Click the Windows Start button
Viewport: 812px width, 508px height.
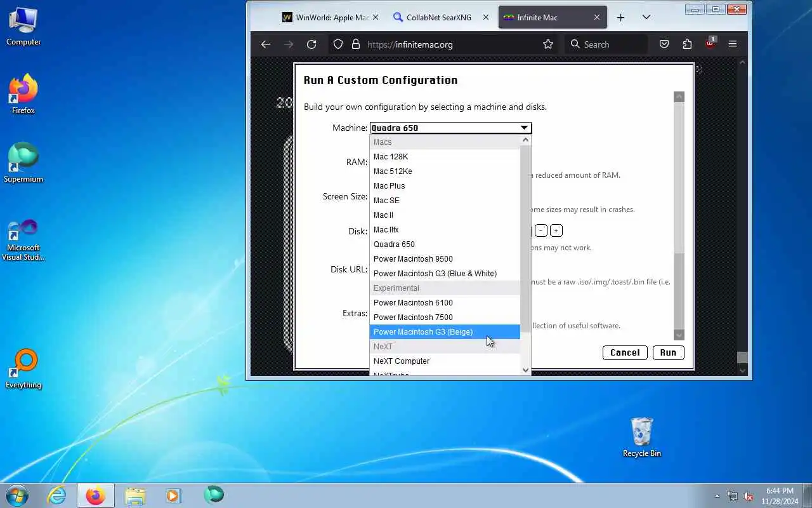(x=17, y=495)
